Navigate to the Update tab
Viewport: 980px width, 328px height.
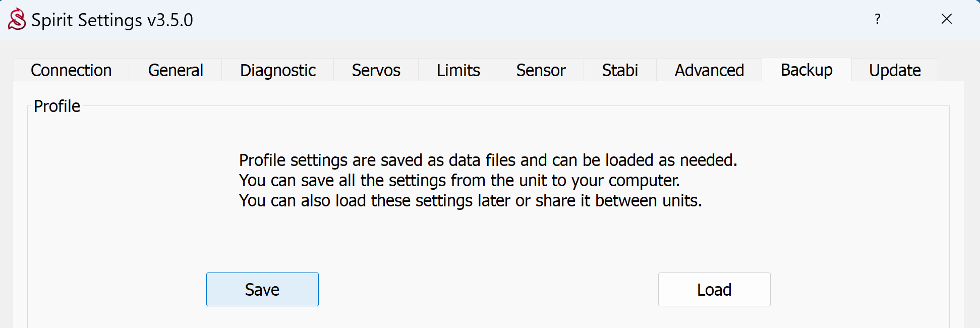tap(895, 70)
